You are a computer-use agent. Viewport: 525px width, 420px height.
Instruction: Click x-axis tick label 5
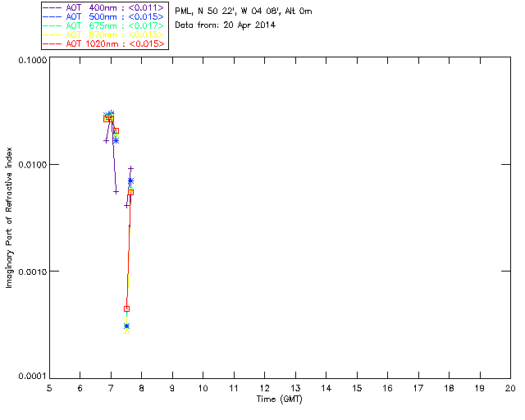click(49, 388)
